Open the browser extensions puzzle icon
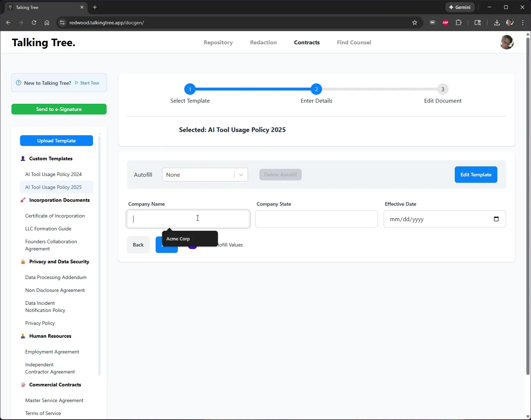Image resolution: width=531 pixels, height=420 pixels. point(458,23)
